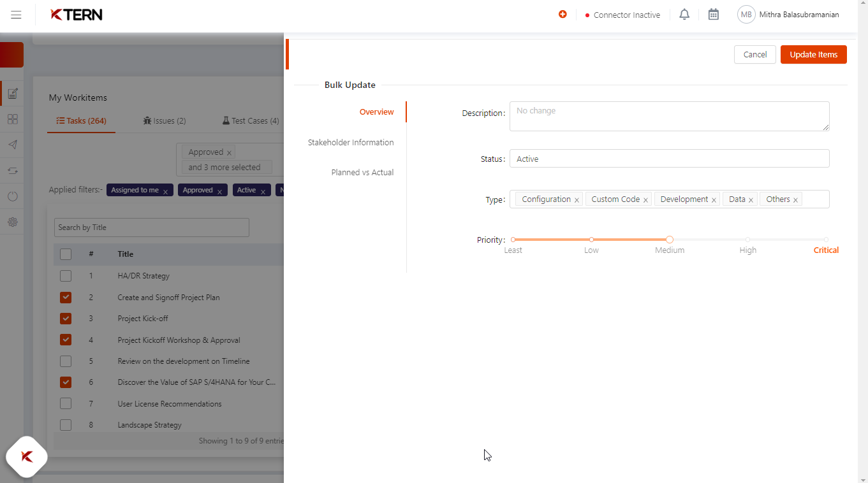The height and width of the screenshot is (483, 868).
Task: Remove the Approved chip in filter box
Action: point(229,153)
